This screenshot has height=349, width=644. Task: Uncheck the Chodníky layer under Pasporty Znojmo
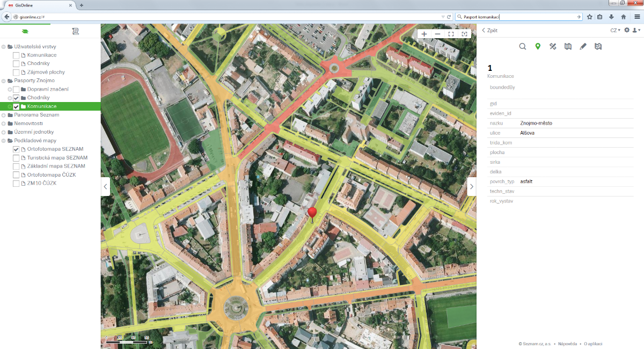16,98
